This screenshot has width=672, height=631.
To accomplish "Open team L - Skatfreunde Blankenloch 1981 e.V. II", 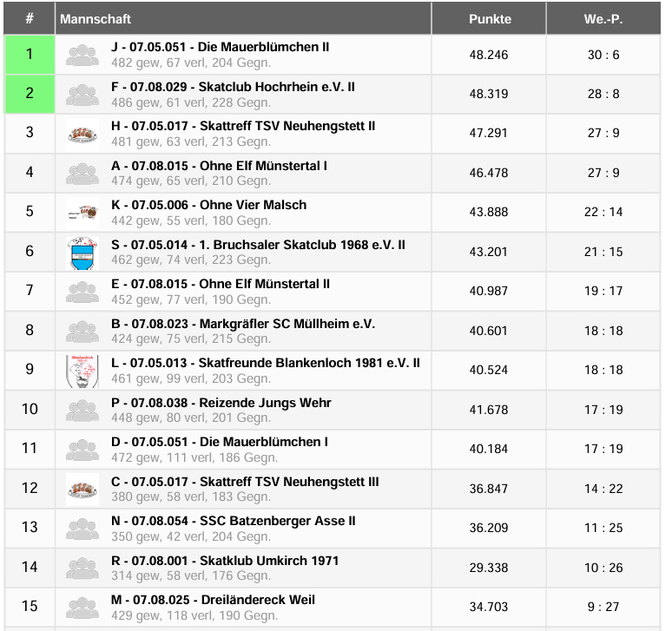I will click(266, 363).
